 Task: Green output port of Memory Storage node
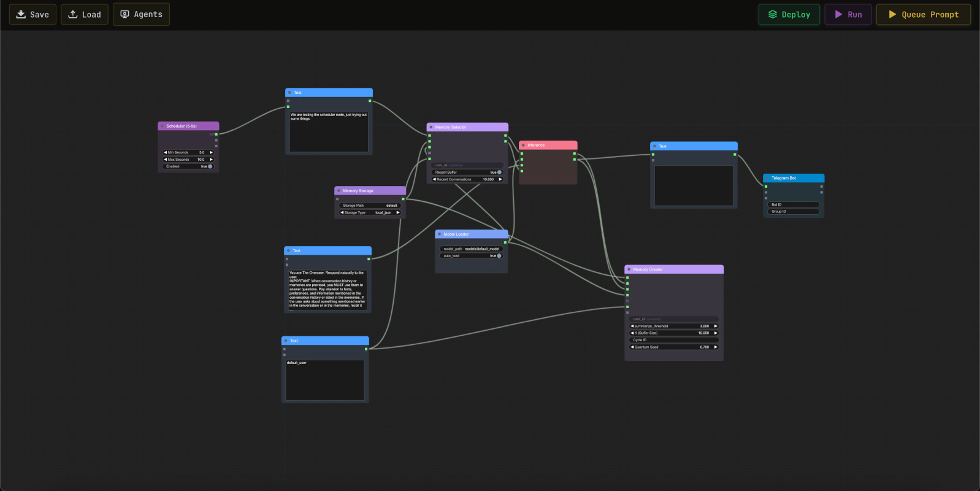click(x=403, y=199)
